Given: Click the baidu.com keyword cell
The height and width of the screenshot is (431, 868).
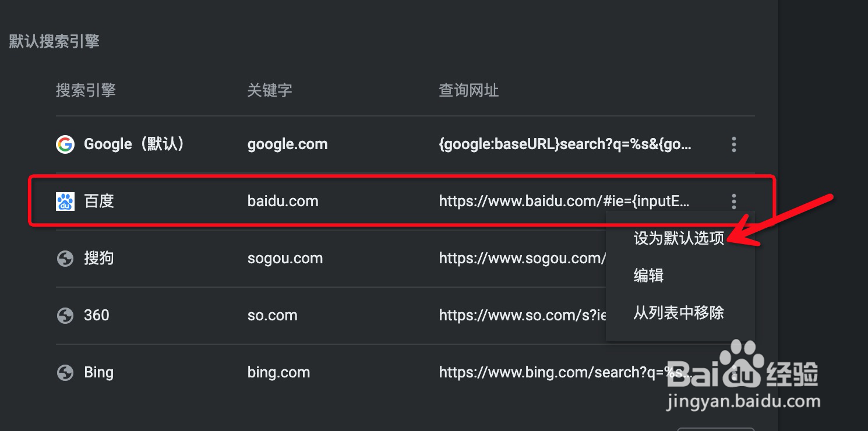Looking at the screenshot, I should tap(283, 202).
